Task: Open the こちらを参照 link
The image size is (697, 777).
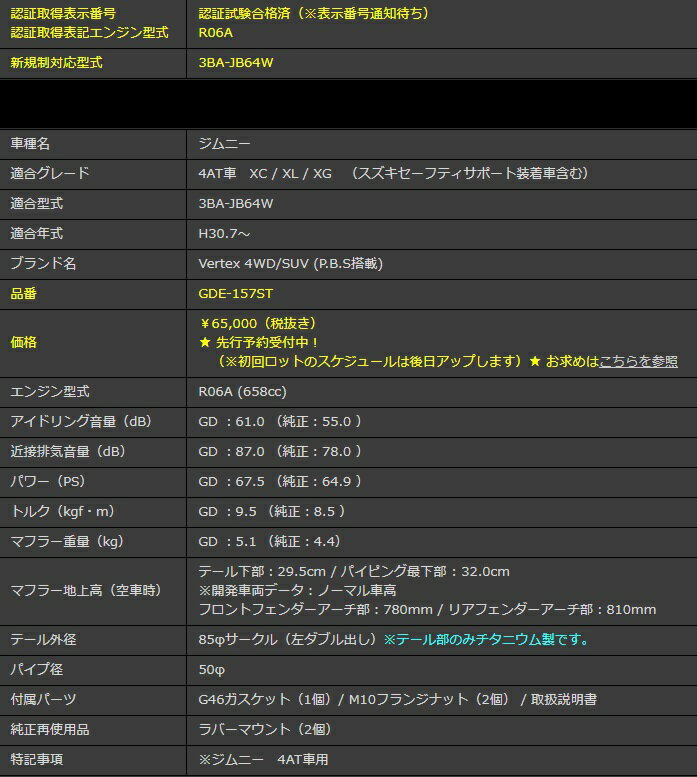Action: click(x=638, y=361)
